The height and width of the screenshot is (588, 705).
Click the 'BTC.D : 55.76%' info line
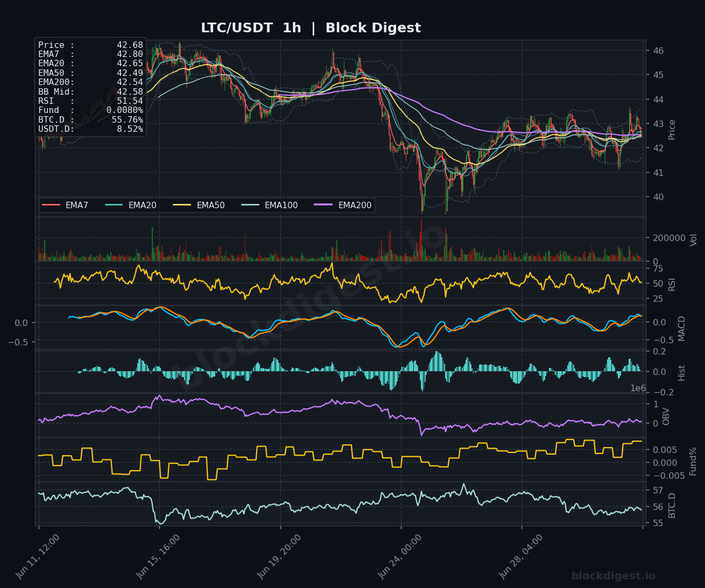(x=90, y=119)
